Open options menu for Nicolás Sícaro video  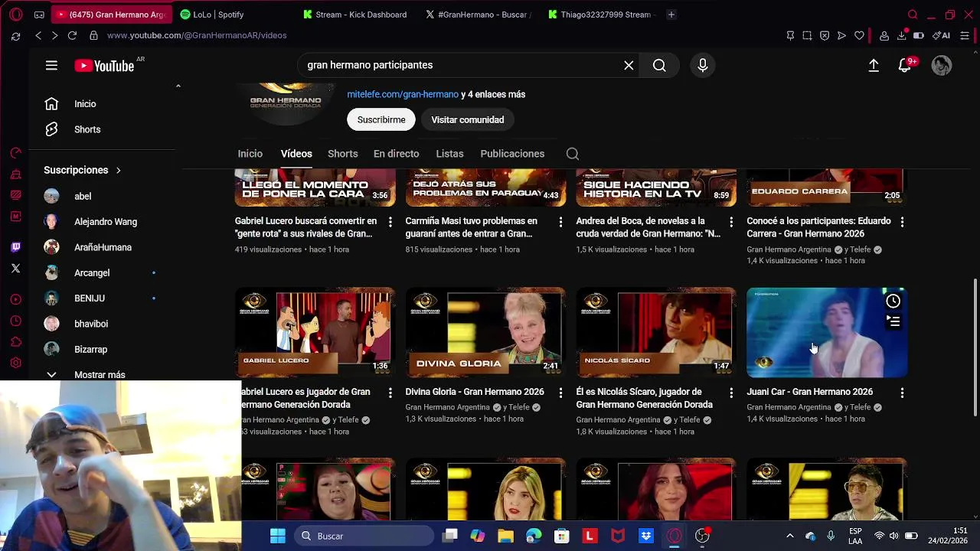[731, 393]
